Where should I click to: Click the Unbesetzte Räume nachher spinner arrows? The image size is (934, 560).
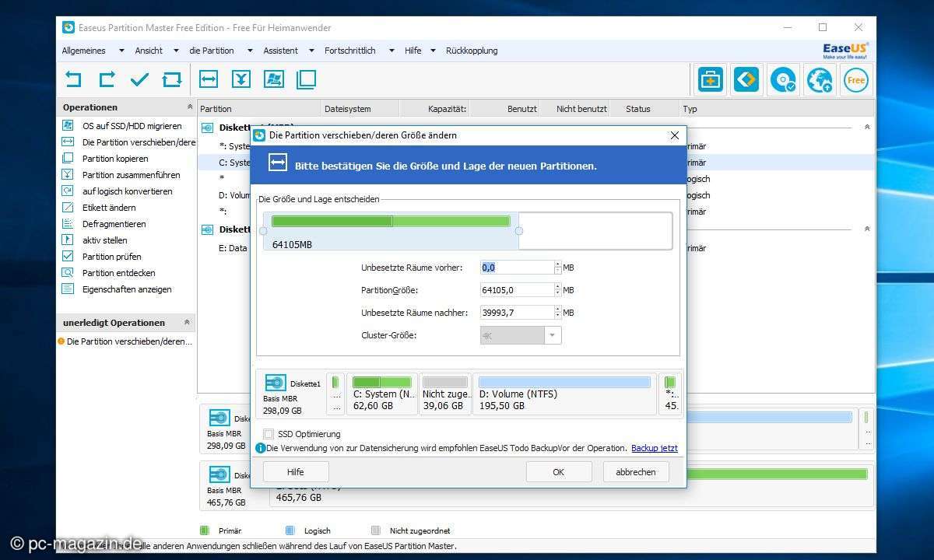click(x=557, y=313)
